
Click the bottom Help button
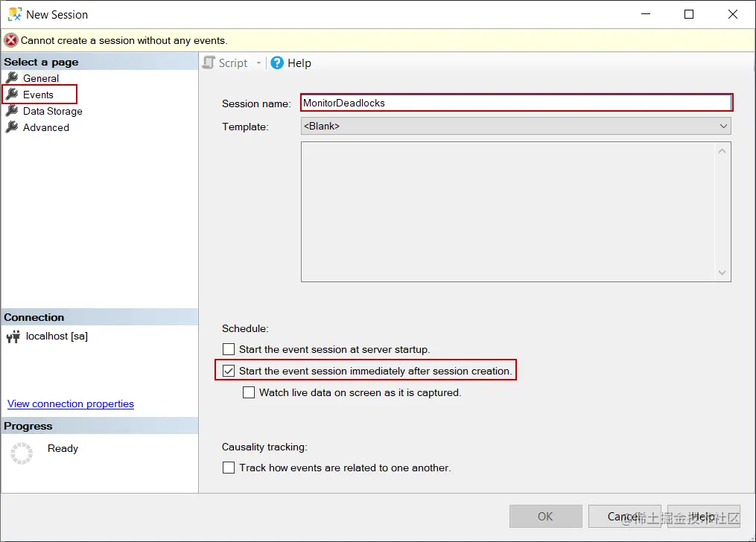[x=703, y=517]
